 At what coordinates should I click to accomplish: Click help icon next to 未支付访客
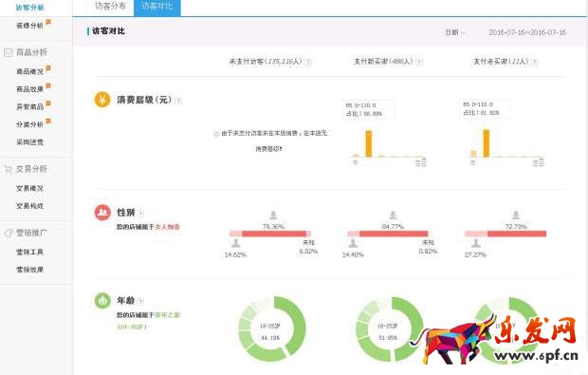[x=308, y=62]
